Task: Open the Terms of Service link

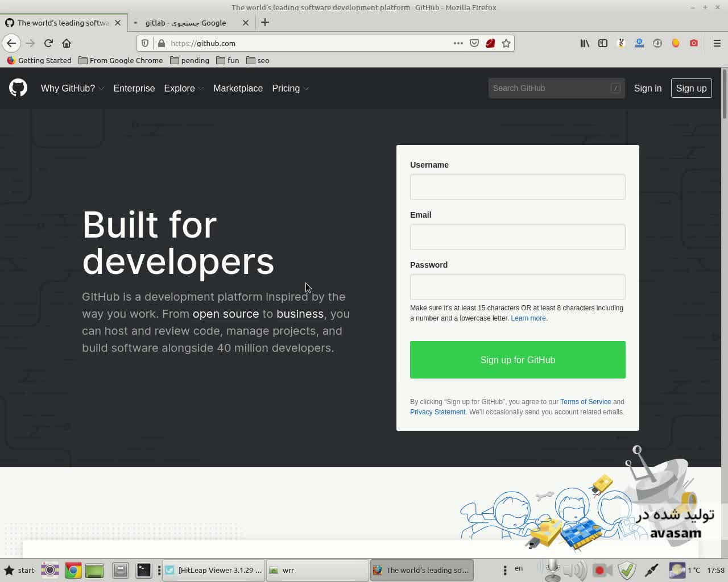Action: 585,402
